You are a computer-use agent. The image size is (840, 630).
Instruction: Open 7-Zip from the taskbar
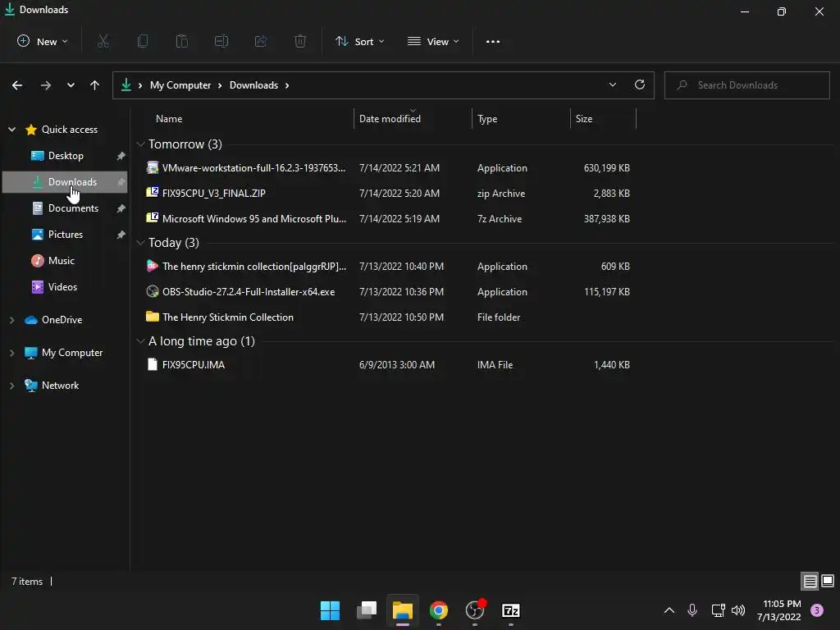click(x=511, y=610)
